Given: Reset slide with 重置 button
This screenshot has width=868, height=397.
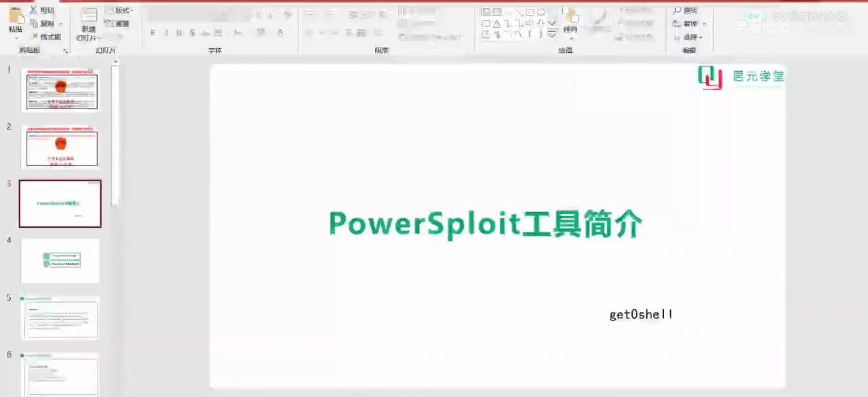Looking at the screenshot, I should pyautogui.click(x=116, y=23).
